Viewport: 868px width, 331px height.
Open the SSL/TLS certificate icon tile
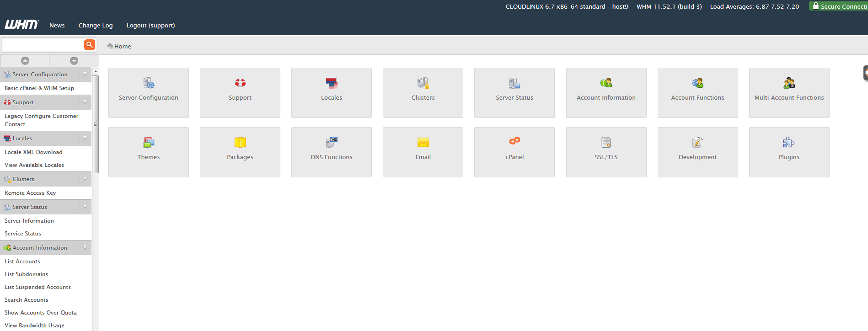(606, 152)
